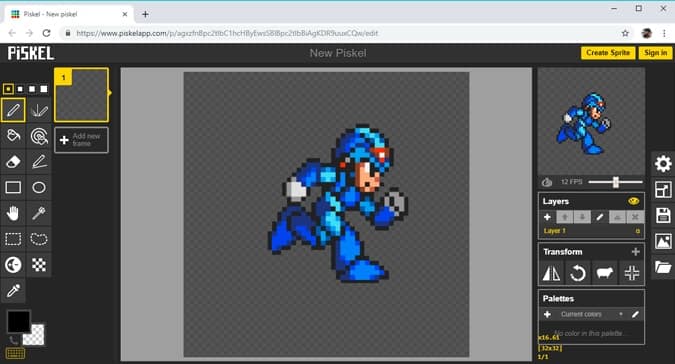Select the Paint Bucket tool

(x=13, y=136)
